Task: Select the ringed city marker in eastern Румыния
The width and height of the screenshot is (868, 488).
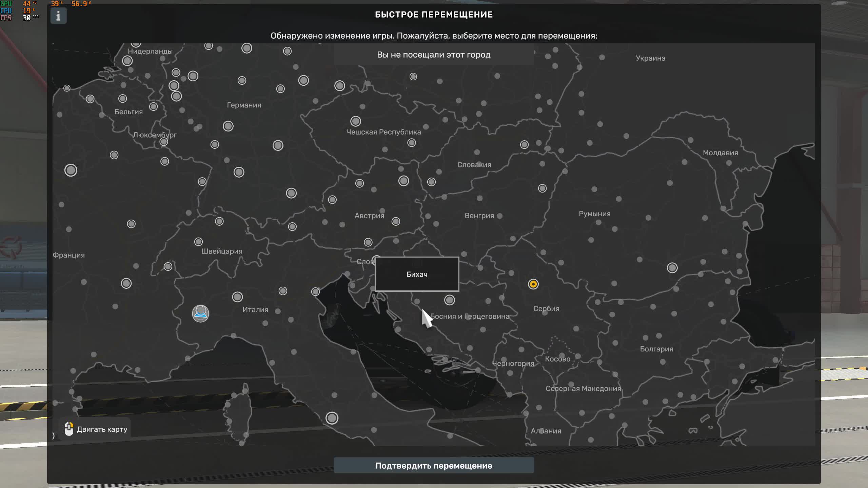Action: [x=672, y=268]
